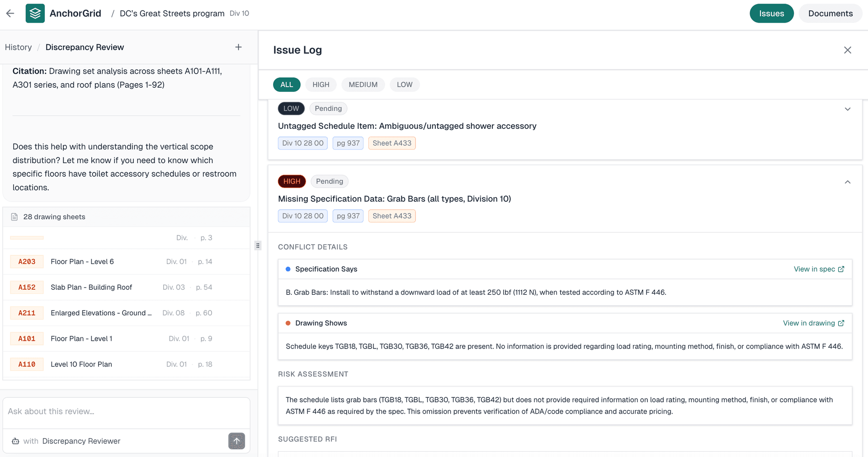Click the panel divider drag handle

258,245
